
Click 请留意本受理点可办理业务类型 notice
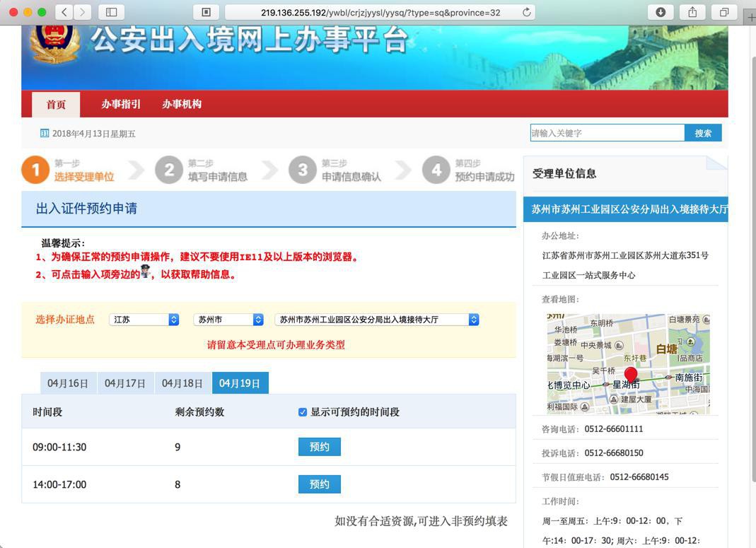(276, 344)
